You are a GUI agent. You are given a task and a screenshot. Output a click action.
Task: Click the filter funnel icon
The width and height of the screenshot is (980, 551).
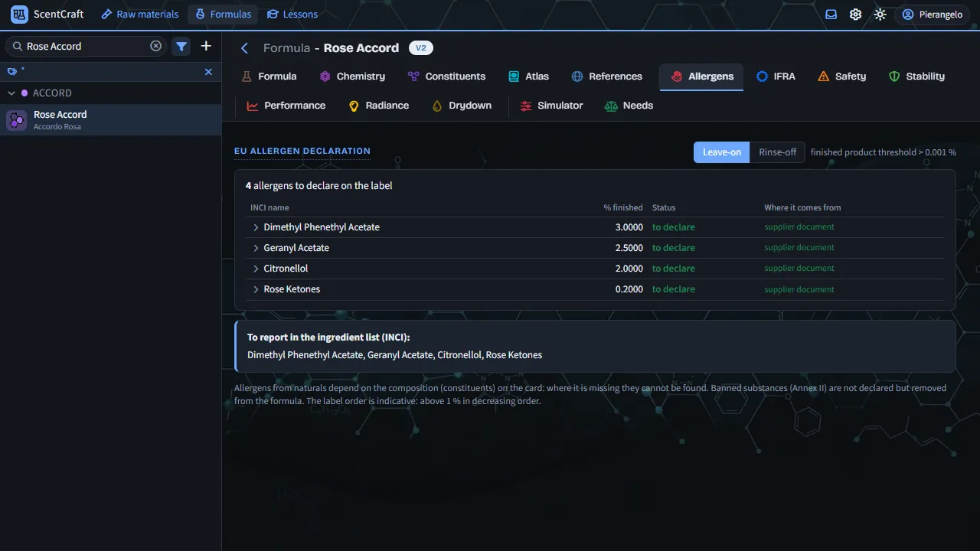[x=181, y=46]
